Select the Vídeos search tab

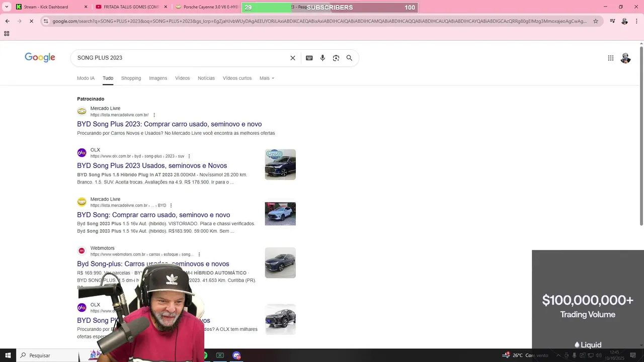click(182, 78)
